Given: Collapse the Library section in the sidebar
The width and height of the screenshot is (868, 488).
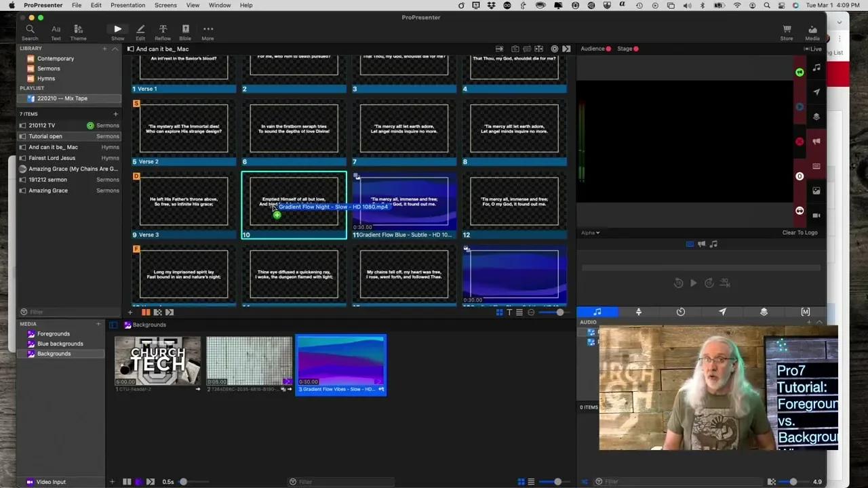Looking at the screenshot, I should point(115,48).
